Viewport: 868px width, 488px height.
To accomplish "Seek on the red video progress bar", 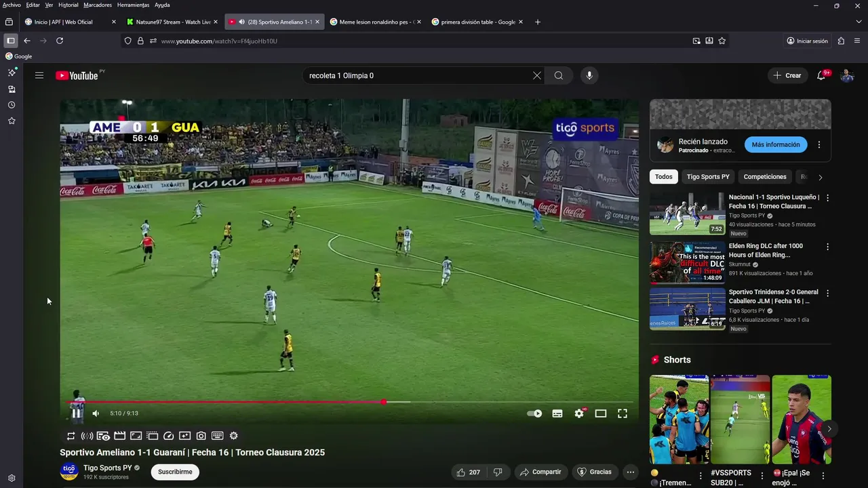I will pos(351,402).
